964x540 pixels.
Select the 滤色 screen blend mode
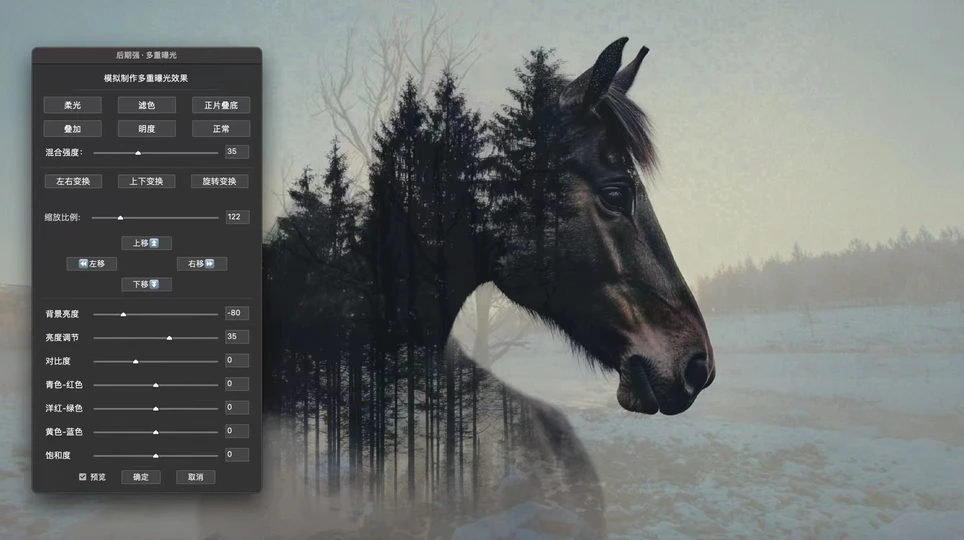(146, 105)
